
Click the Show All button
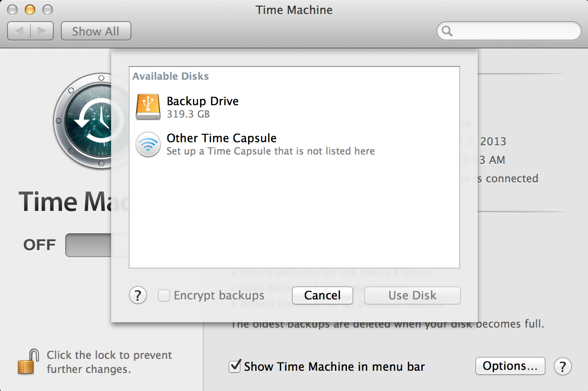96,31
